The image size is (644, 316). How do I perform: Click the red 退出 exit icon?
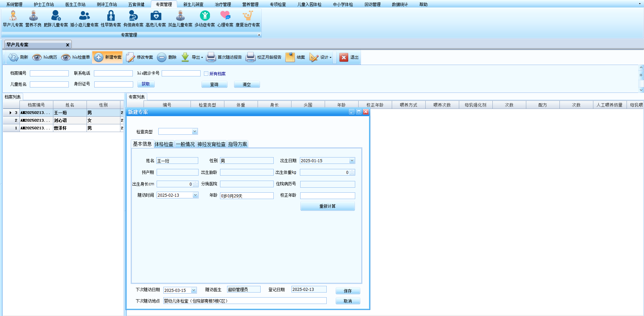click(344, 57)
